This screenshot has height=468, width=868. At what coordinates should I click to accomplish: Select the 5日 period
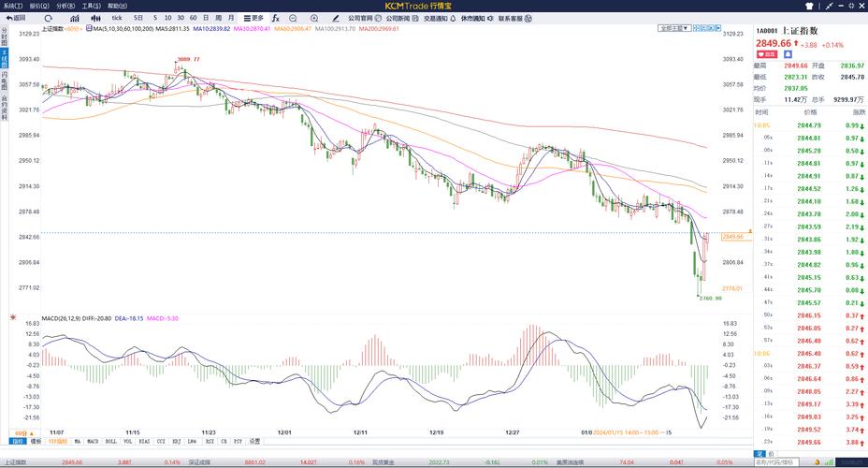[137, 18]
